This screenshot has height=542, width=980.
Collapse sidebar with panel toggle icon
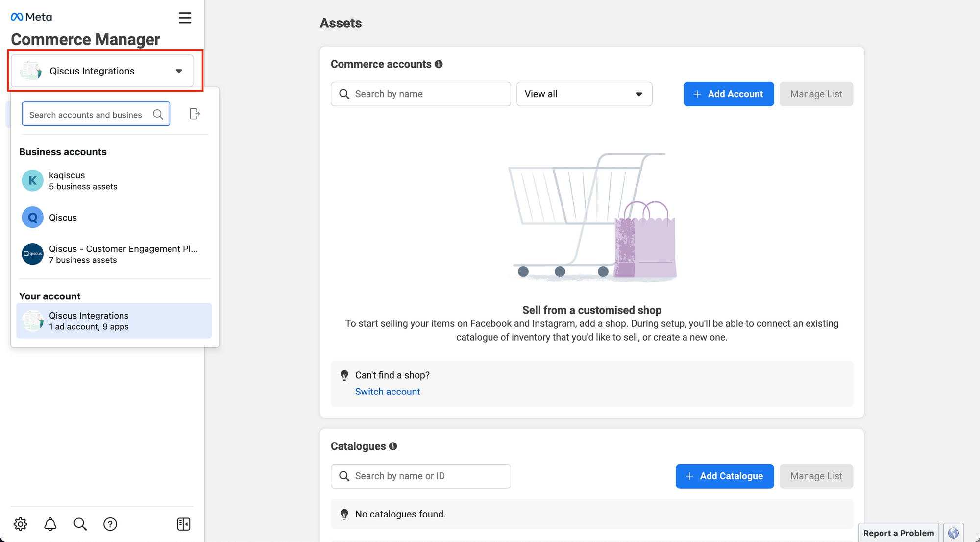coord(184,524)
